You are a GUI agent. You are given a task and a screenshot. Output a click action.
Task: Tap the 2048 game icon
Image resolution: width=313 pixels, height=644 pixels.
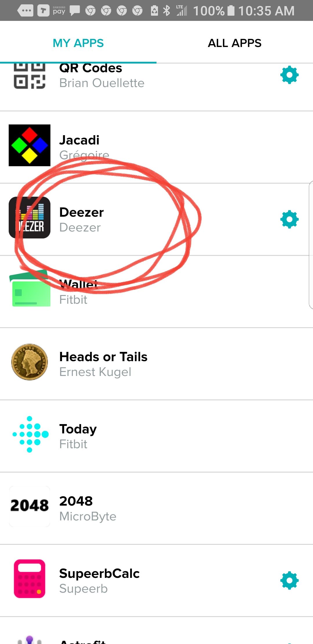(x=30, y=506)
